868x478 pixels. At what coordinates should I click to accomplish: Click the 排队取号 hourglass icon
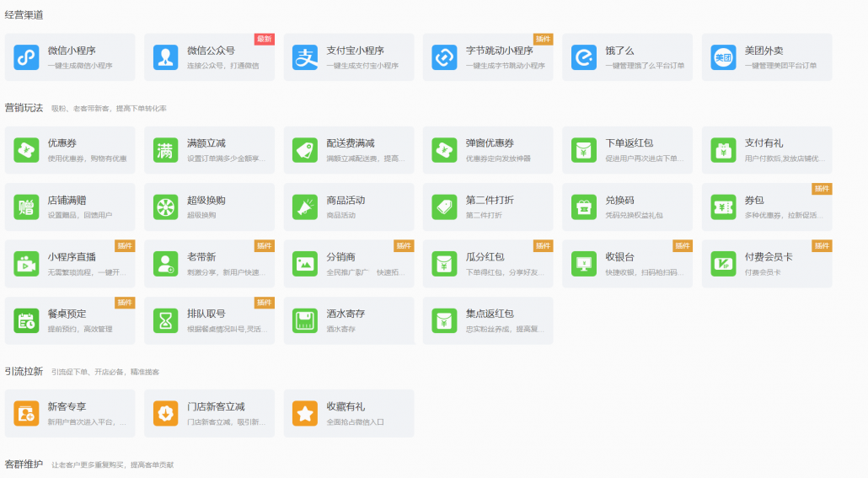coord(166,320)
